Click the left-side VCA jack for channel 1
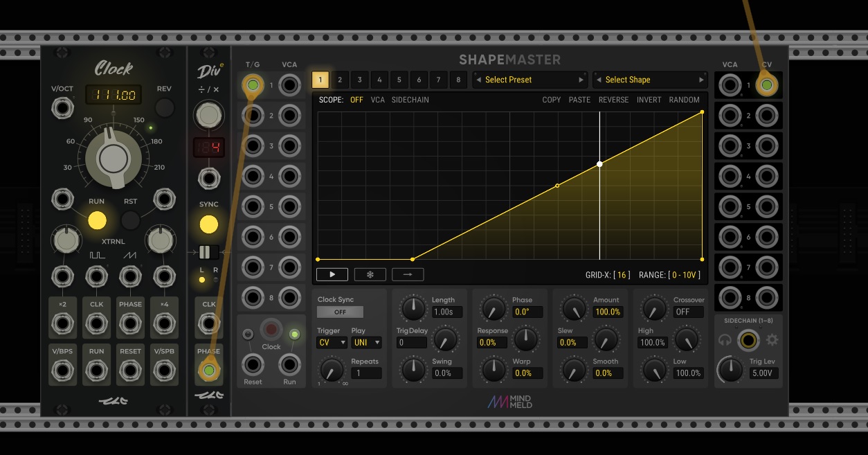Viewport: 868px width, 455px height. pos(289,85)
